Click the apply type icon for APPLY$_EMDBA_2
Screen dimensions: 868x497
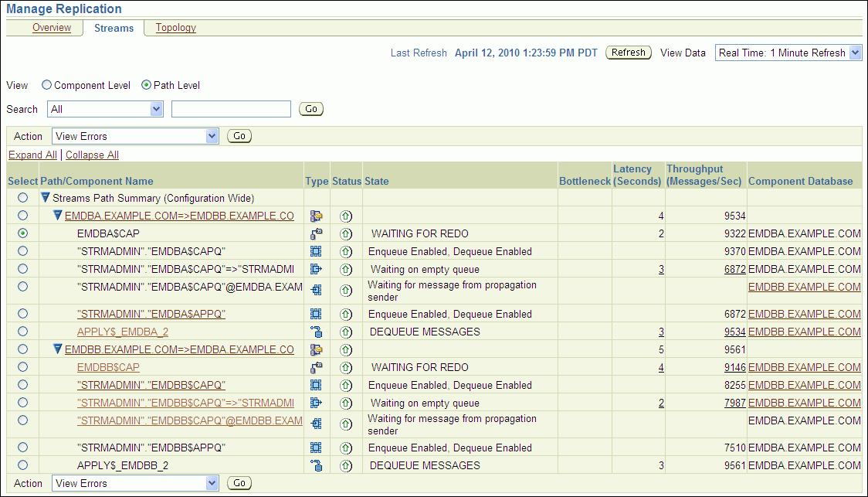coord(315,332)
